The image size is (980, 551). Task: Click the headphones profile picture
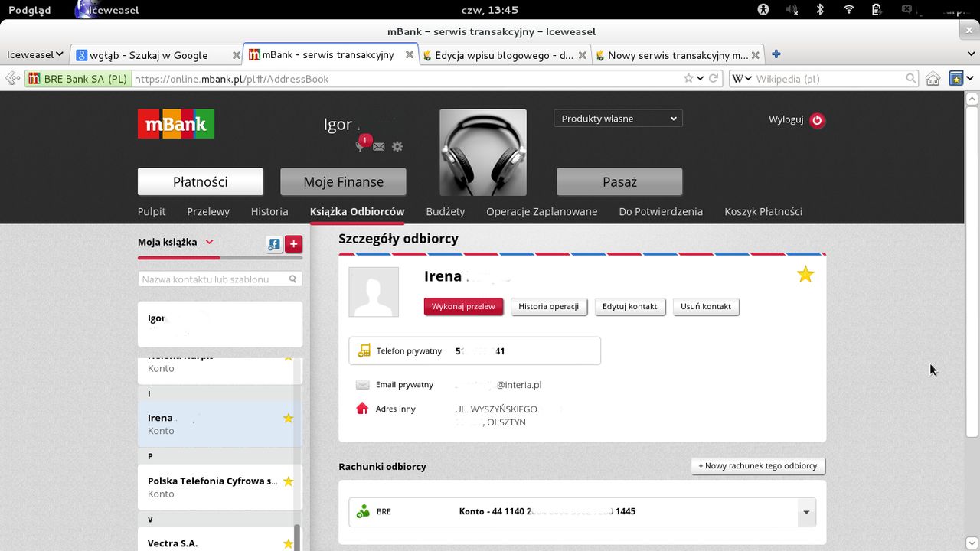click(x=483, y=152)
